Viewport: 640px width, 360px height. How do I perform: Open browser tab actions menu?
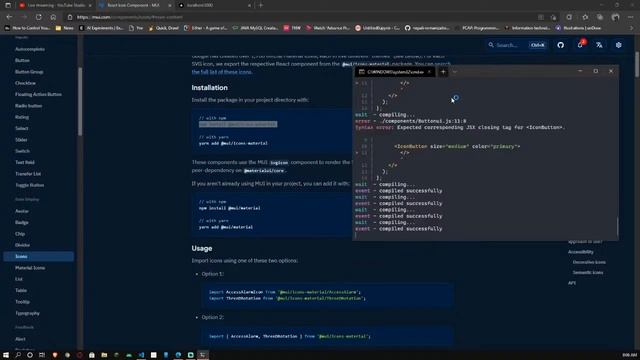pyautogui.click(x=8, y=5)
